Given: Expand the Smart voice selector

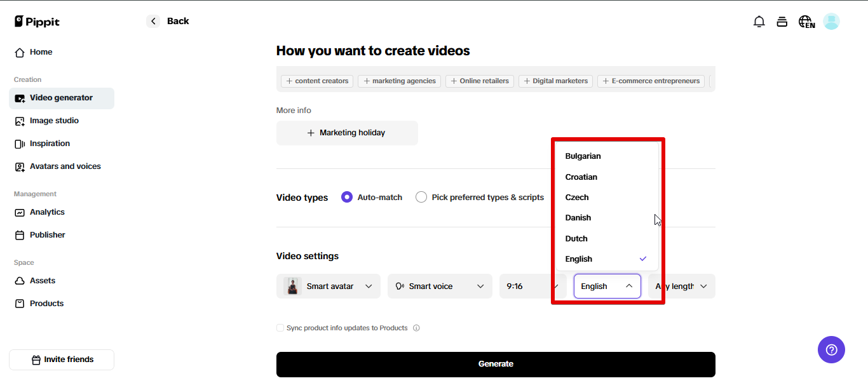Looking at the screenshot, I should point(439,286).
